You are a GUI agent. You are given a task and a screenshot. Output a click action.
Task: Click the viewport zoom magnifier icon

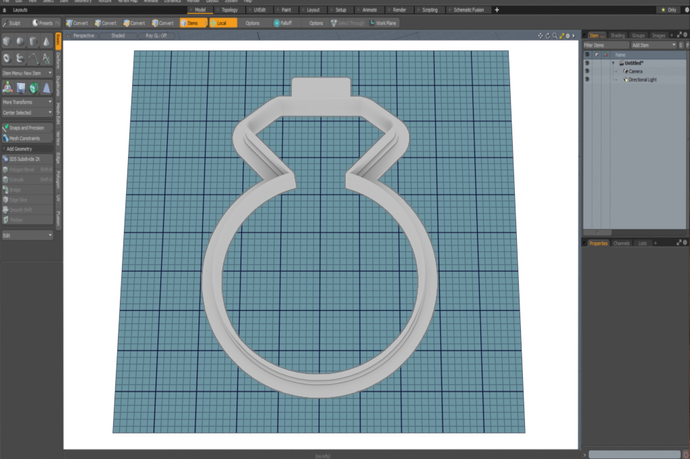[554, 36]
